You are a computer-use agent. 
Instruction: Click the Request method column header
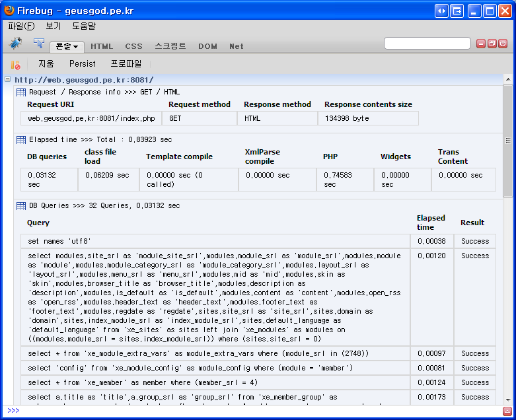pos(200,104)
